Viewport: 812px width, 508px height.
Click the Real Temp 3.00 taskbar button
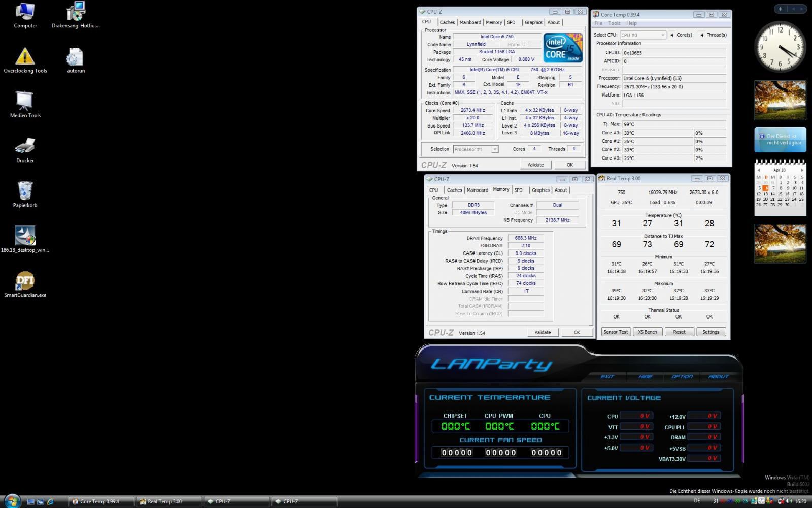pos(169,501)
